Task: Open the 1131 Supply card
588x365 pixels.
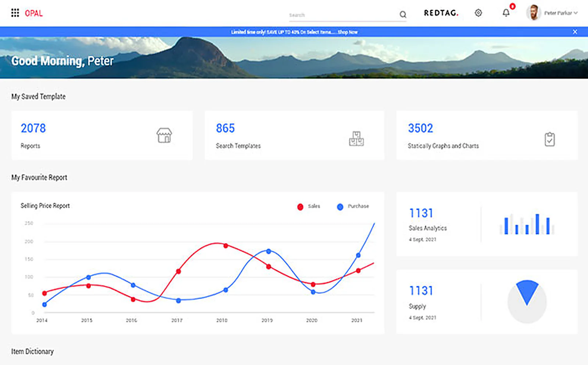Action: point(487,302)
